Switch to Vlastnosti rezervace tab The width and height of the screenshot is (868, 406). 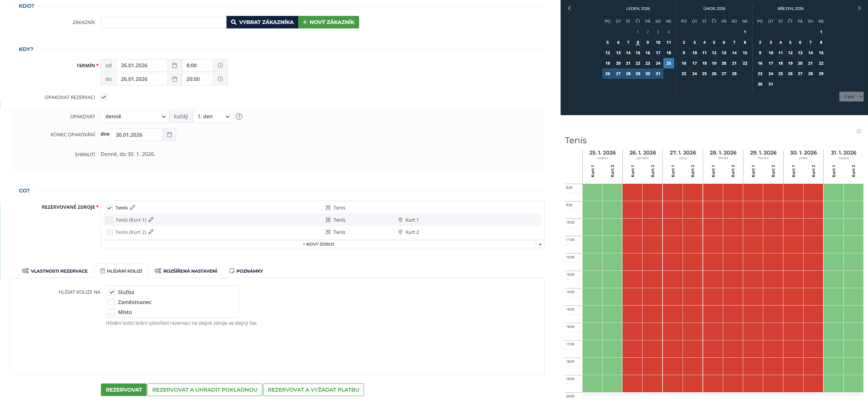coord(55,271)
